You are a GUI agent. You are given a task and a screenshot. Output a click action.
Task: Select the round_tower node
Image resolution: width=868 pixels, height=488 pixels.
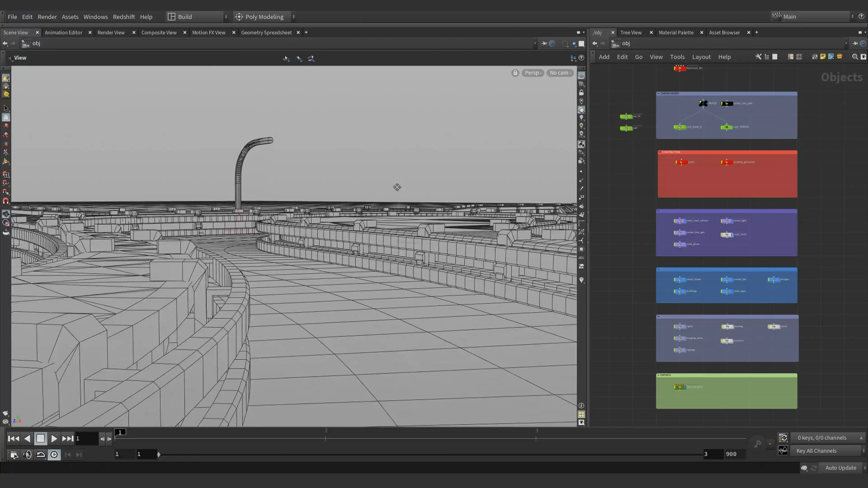click(x=680, y=280)
